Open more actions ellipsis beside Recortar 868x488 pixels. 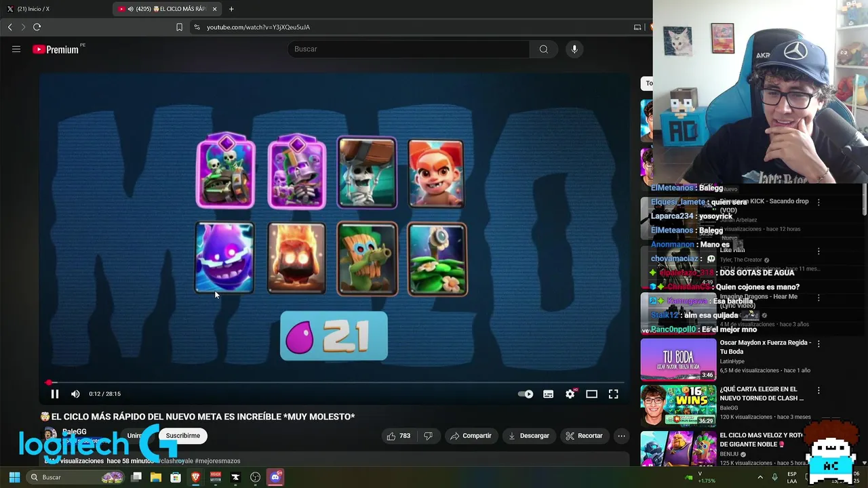click(x=621, y=436)
